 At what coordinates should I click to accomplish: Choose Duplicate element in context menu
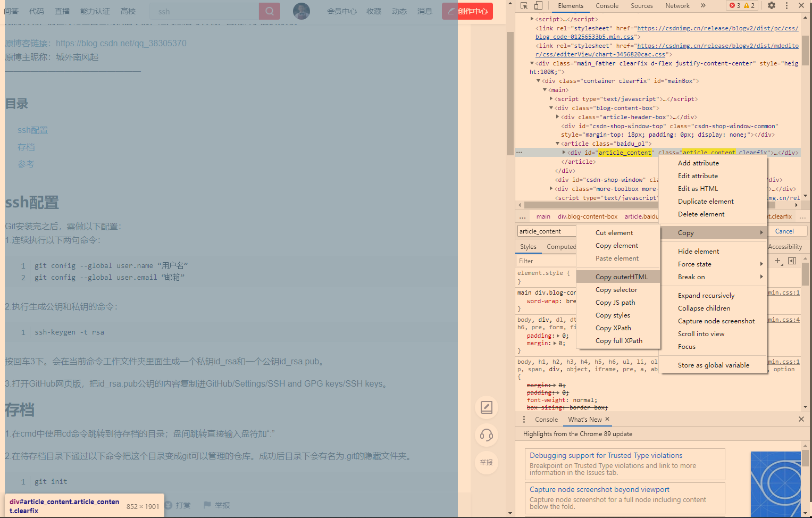(x=713, y=202)
